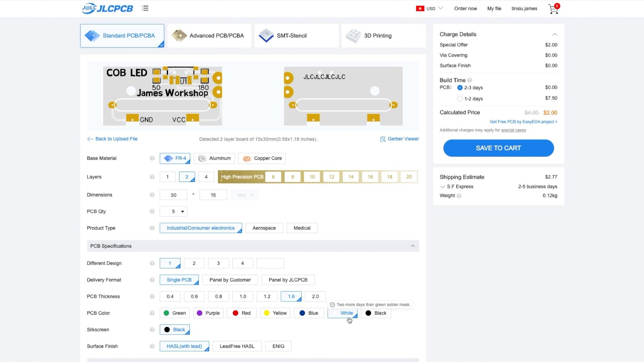Viewport: 644px width, 362px height.
Task: Click the Weight help question icon
Action: 459,196
